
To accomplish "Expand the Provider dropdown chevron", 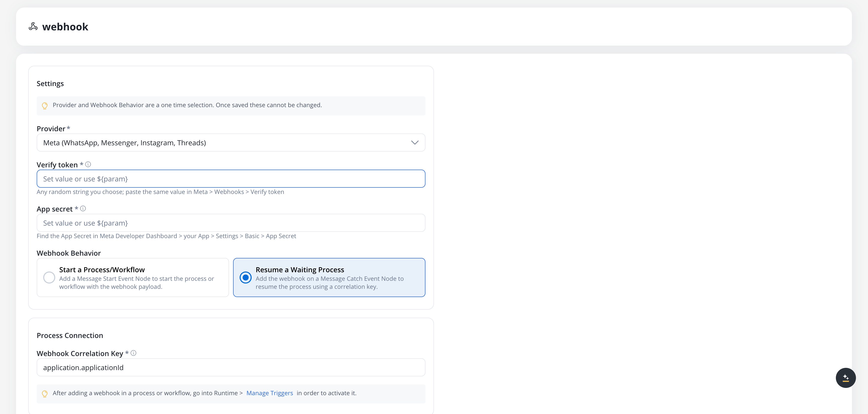I will coord(415,143).
